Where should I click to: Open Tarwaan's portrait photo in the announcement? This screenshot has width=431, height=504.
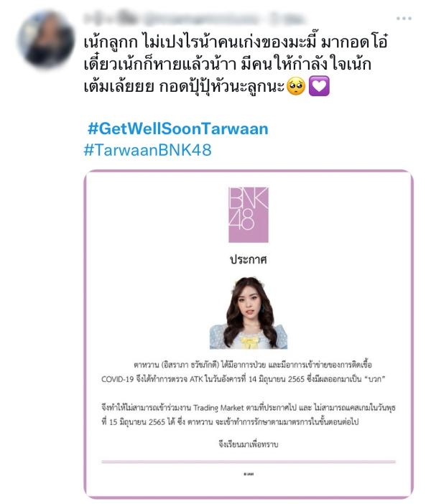pos(249,313)
